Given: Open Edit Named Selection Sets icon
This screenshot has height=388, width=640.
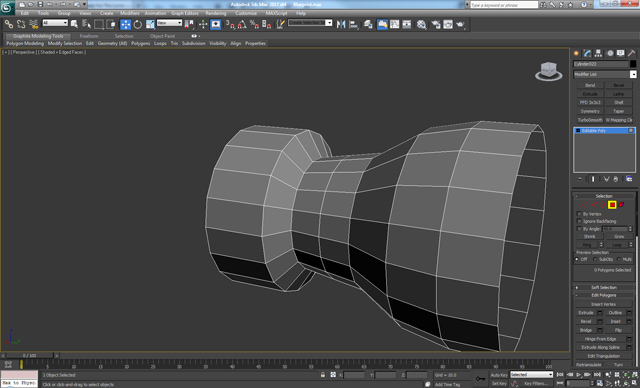Looking at the screenshot, I should click(x=280, y=24).
